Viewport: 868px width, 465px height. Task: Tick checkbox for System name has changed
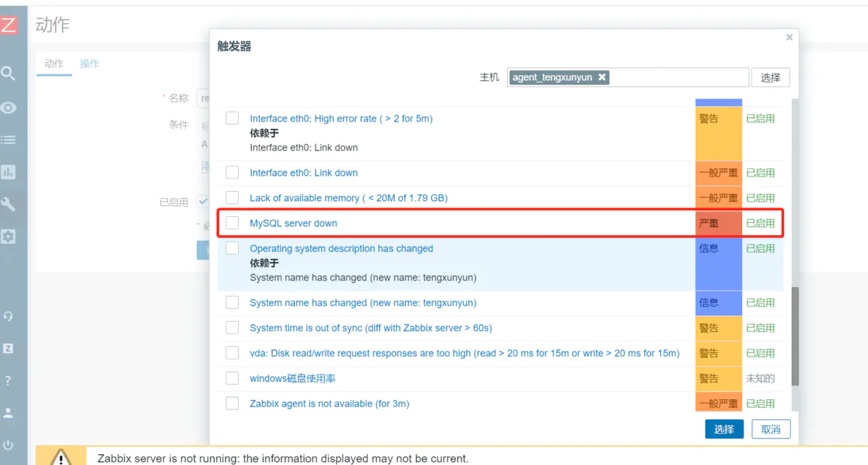pos(232,302)
